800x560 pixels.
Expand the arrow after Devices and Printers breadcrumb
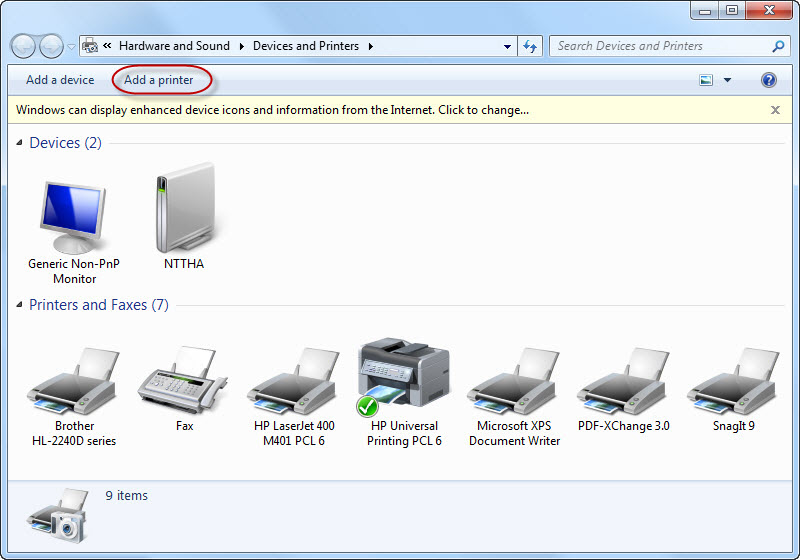371,46
